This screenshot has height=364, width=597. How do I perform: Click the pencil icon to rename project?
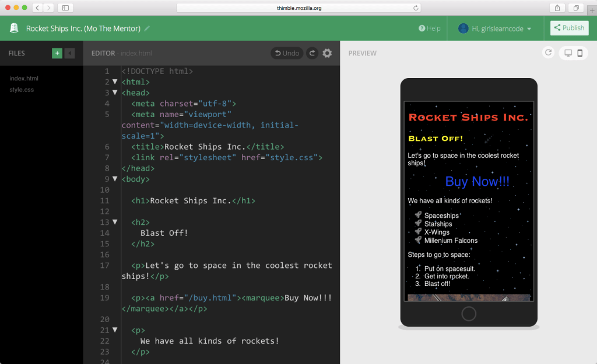[148, 29]
